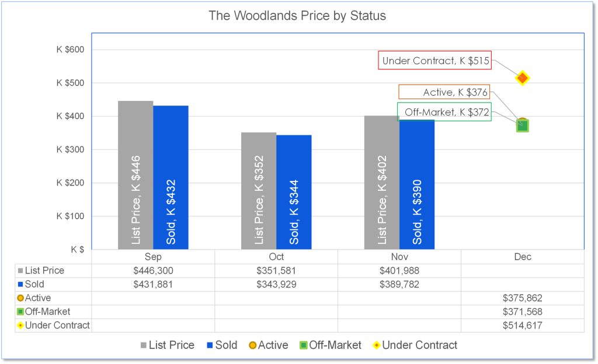
Task: Select the $431,881 Sold value for Sep
Action: pyautogui.click(x=153, y=284)
